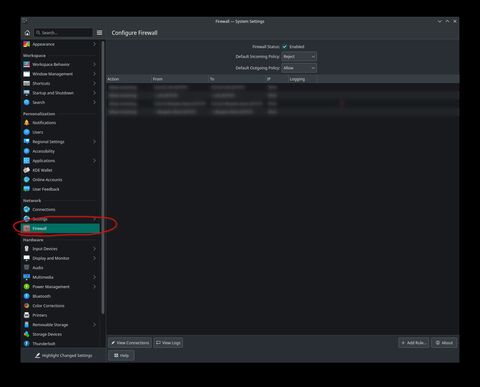Image resolution: width=480 pixels, height=387 pixels.
Task: Open the Multimedia settings category
Action: (x=60, y=277)
